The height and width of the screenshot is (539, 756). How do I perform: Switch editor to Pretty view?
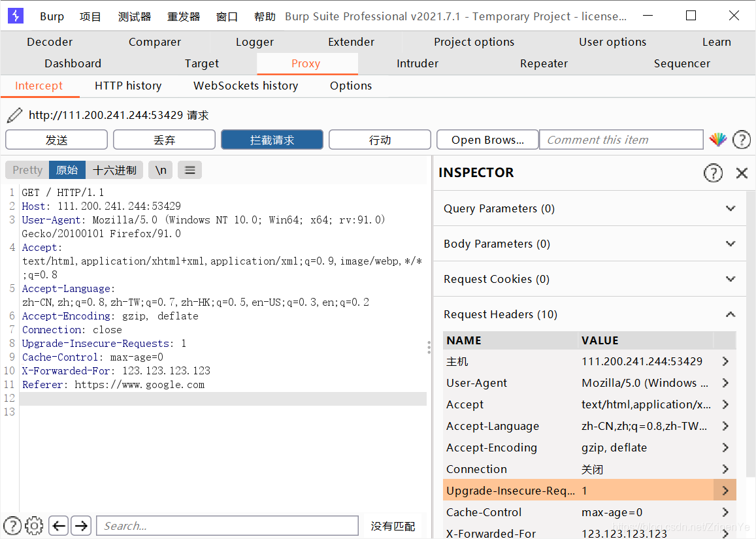27,170
